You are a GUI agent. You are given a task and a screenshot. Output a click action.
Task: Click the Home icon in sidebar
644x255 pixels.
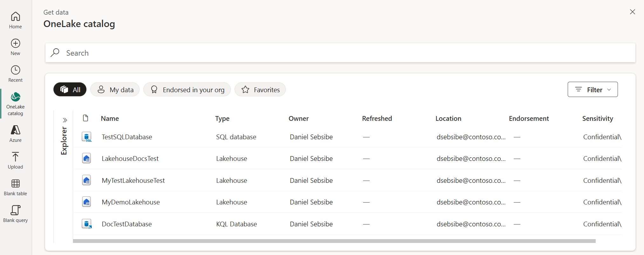(15, 17)
